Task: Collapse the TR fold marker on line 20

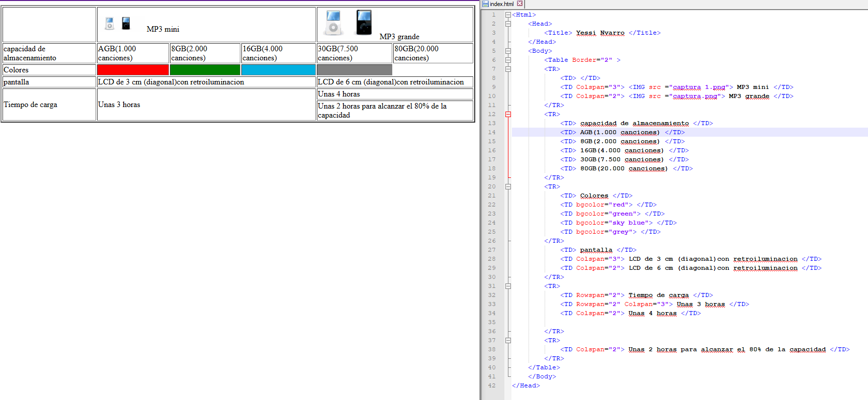Action: pos(508,187)
